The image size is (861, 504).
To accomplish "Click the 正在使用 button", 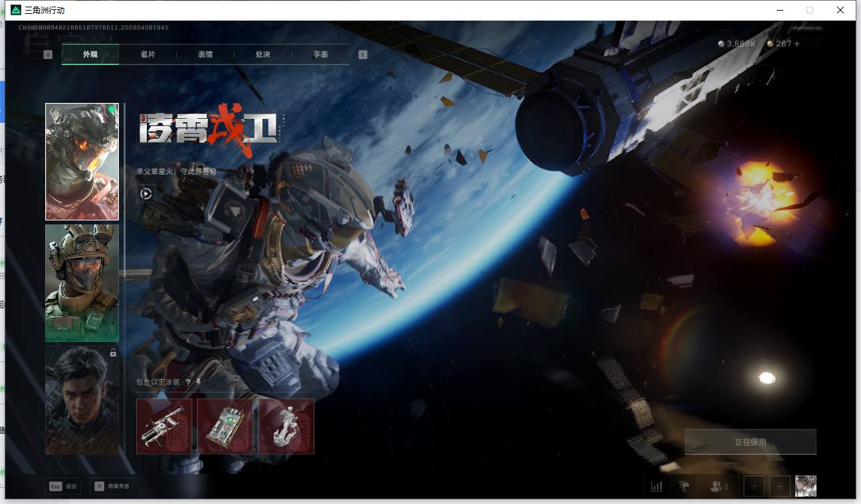I will pyautogui.click(x=750, y=442).
